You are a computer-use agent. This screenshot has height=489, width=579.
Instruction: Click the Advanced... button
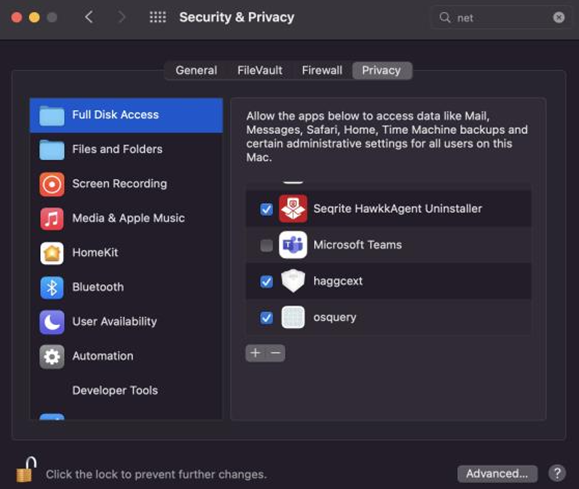pos(497,473)
